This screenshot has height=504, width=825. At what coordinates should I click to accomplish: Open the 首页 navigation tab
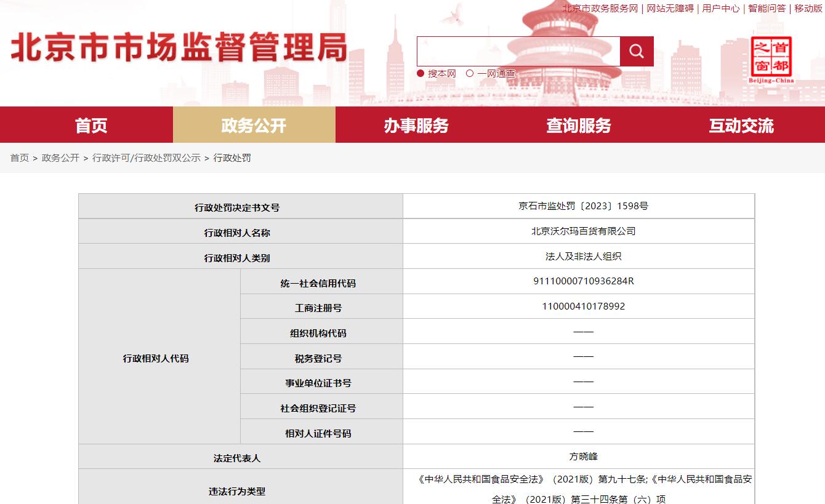[91, 125]
